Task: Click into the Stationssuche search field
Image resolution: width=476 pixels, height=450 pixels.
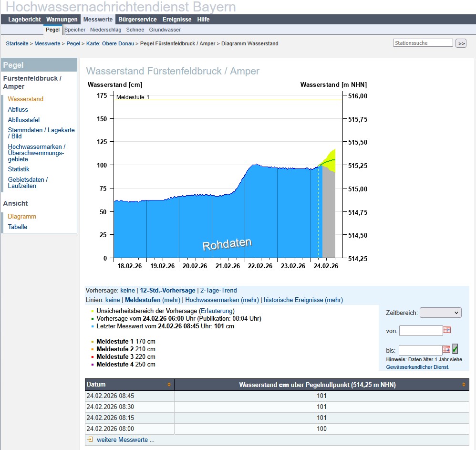Action: click(423, 43)
